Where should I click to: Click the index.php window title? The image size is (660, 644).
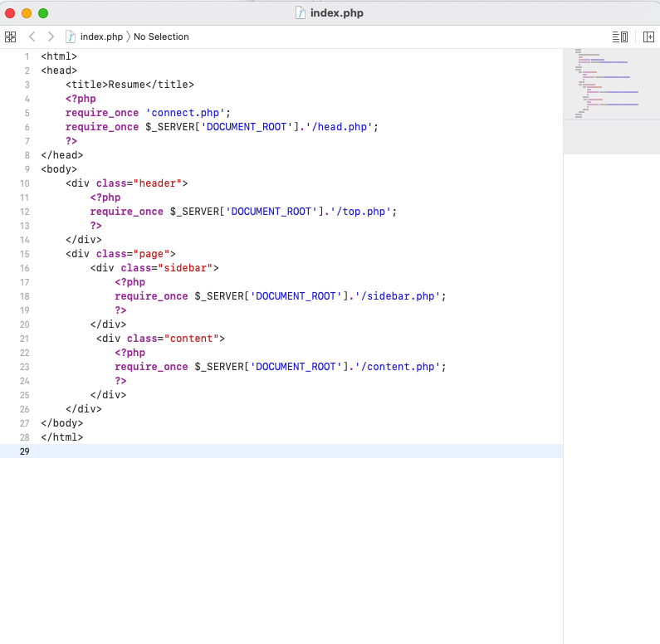point(337,13)
